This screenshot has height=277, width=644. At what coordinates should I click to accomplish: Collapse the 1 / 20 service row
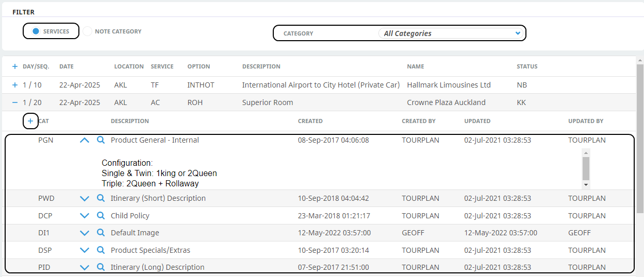pyautogui.click(x=15, y=102)
